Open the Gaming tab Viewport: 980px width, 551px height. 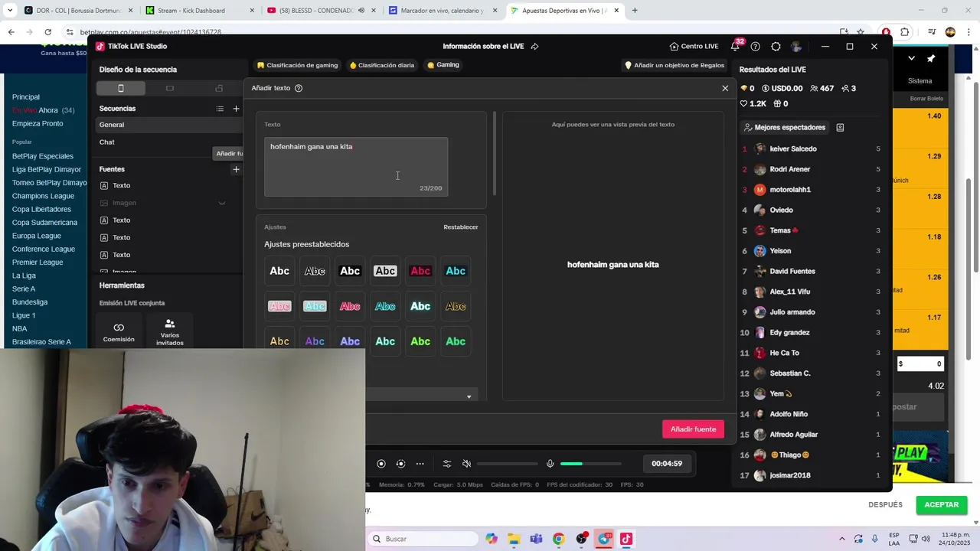click(x=443, y=65)
